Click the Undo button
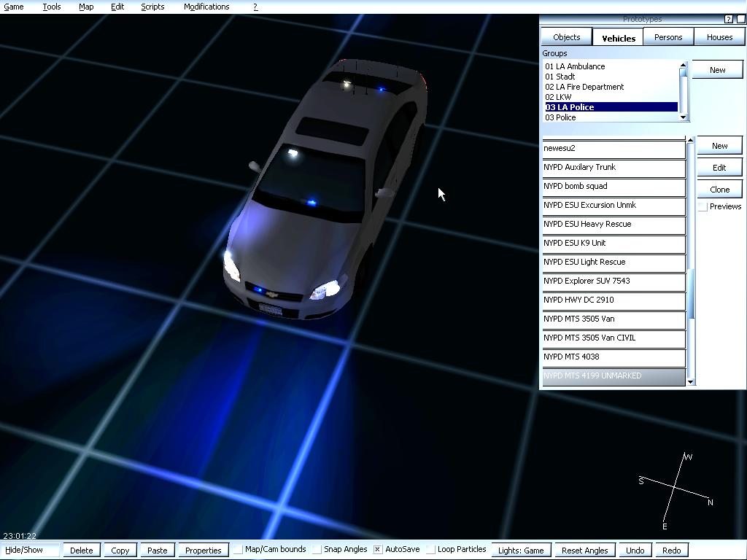The image size is (747, 560). [x=635, y=550]
